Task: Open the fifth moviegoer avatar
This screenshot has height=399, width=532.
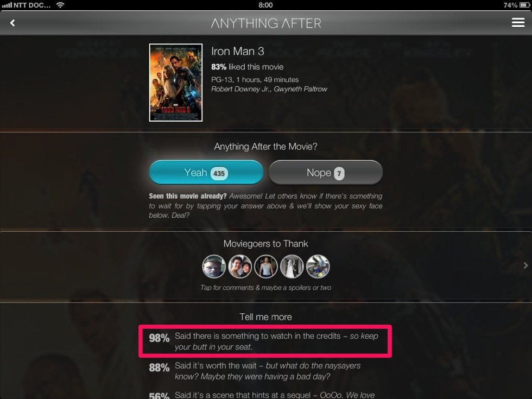Action: [318, 267]
